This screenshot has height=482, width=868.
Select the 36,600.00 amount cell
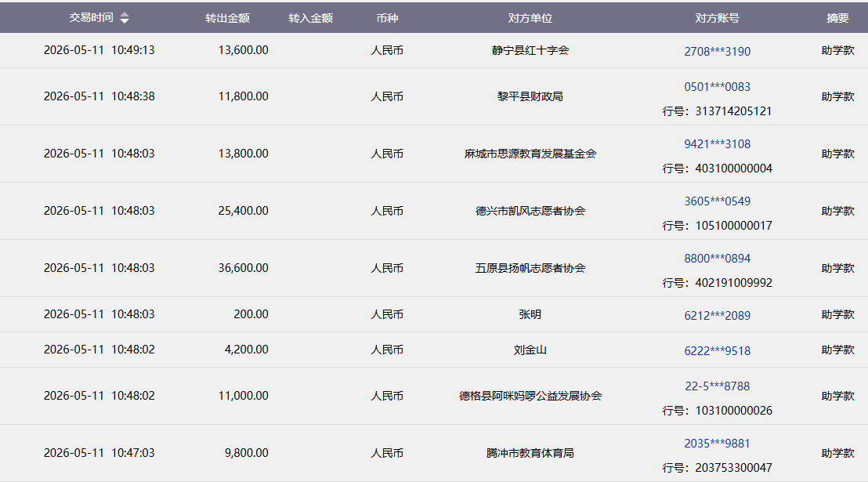tap(243, 268)
